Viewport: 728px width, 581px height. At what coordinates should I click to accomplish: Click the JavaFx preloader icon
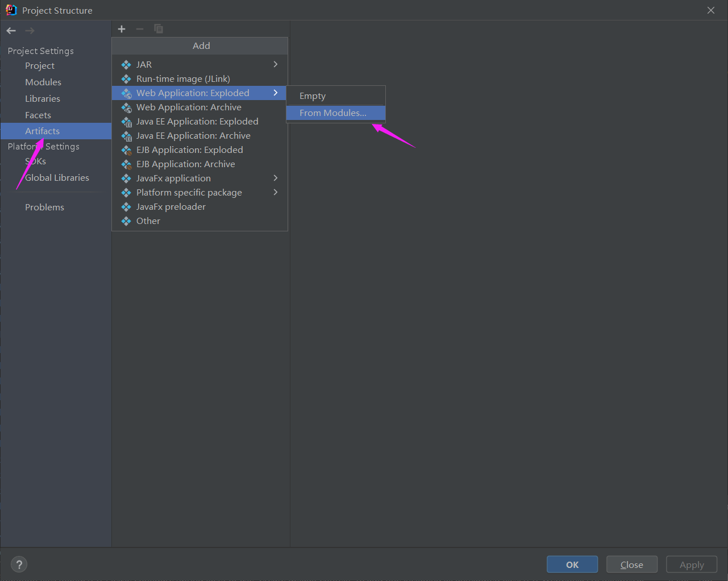[x=126, y=207]
